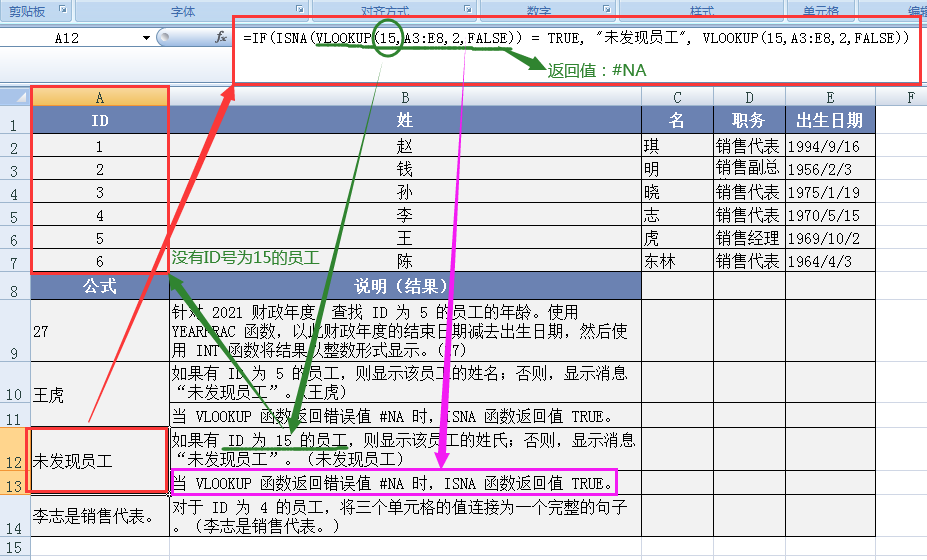927x560 pixels.
Task: Click into the formula bar IF formula
Action: [576, 38]
